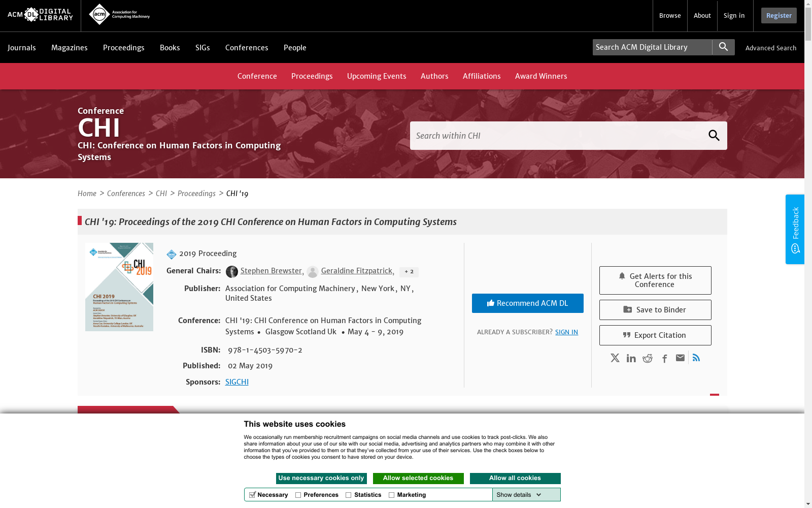Open Advanced Search
The width and height of the screenshot is (812, 508).
771,48
